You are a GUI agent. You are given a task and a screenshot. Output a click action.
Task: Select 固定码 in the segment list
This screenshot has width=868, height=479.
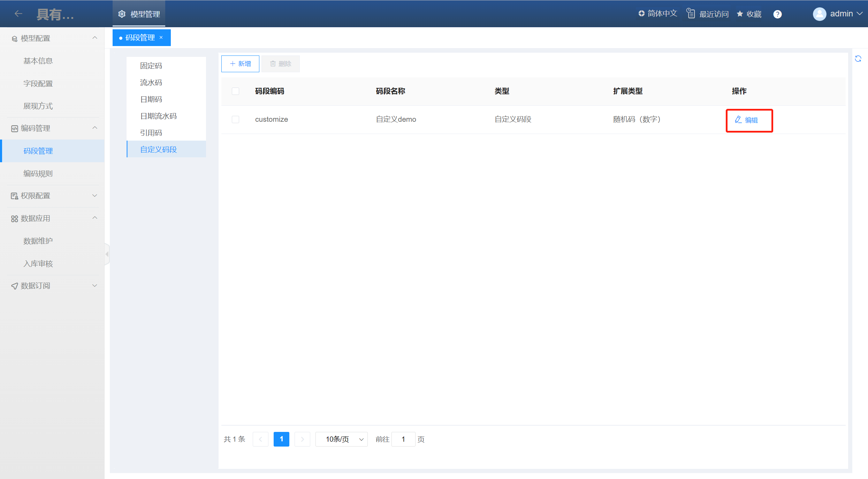point(151,66)
